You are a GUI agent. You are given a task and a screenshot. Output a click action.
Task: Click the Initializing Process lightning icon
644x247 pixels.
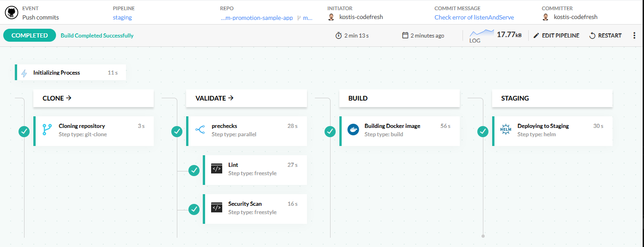24,73
